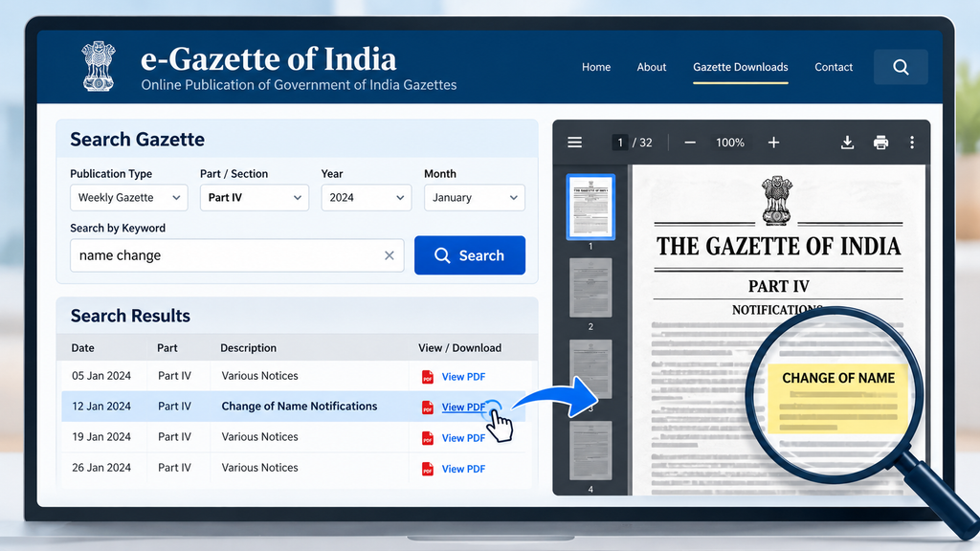The width and height of the screenshot is (980, 551).
Task: Clear the keyword field with the X icon
Action: (390, 255)
